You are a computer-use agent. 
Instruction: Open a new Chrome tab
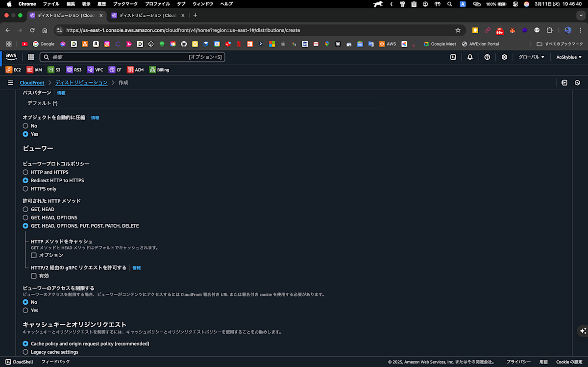coord(195,15)
